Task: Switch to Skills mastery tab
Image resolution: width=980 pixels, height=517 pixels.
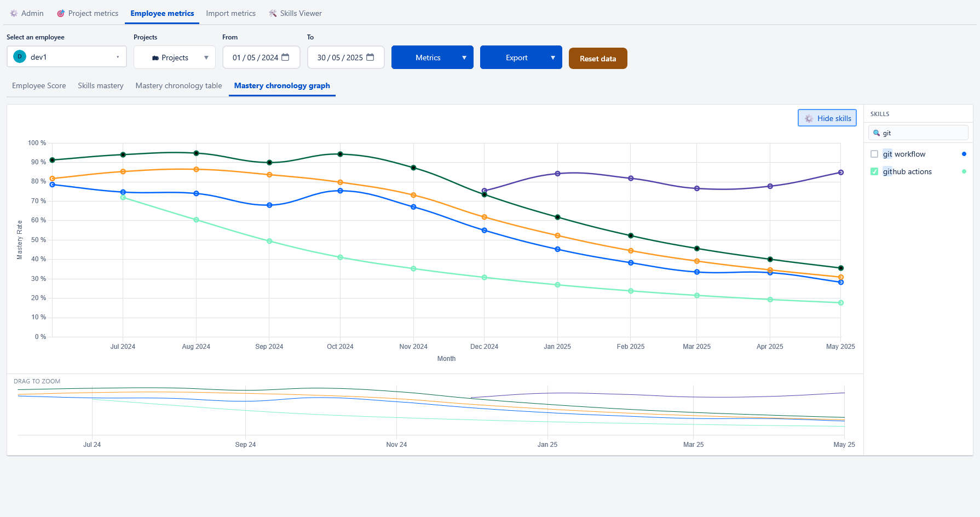Action: click(101, 85)
